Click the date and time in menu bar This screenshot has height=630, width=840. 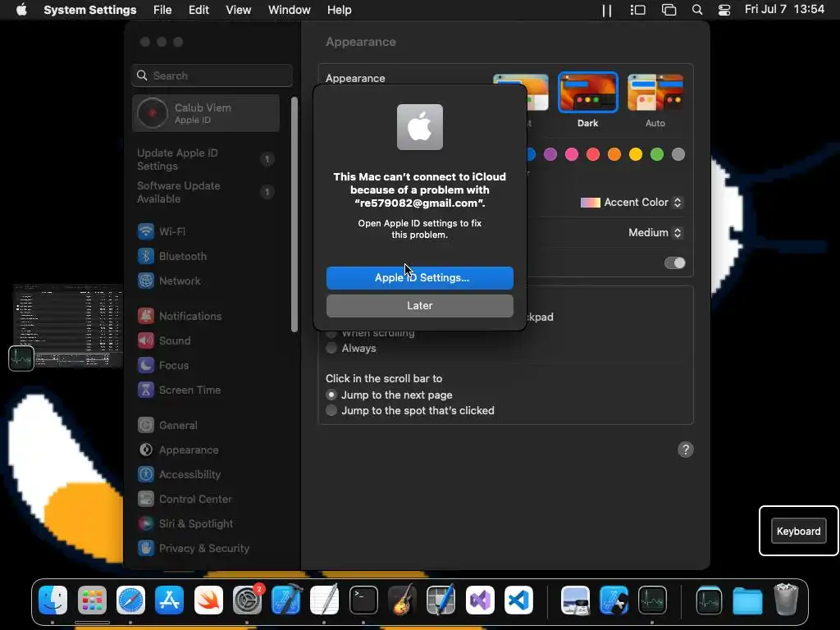784,10
